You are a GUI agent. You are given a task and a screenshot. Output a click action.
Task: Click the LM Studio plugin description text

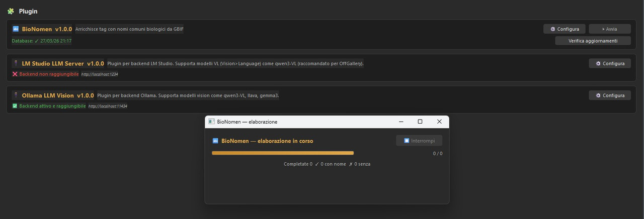[x=235, y=63]
